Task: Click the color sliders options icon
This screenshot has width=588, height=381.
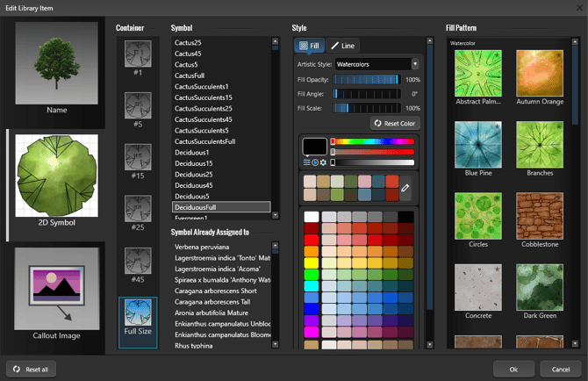Action: pyautogui.click(x=306, y=162)
